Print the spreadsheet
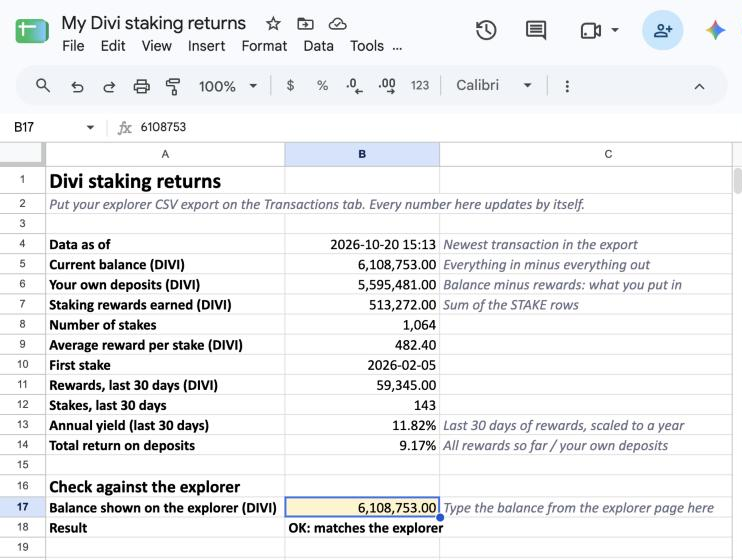This screenshot has height=560, width=742. pos(141,86)
